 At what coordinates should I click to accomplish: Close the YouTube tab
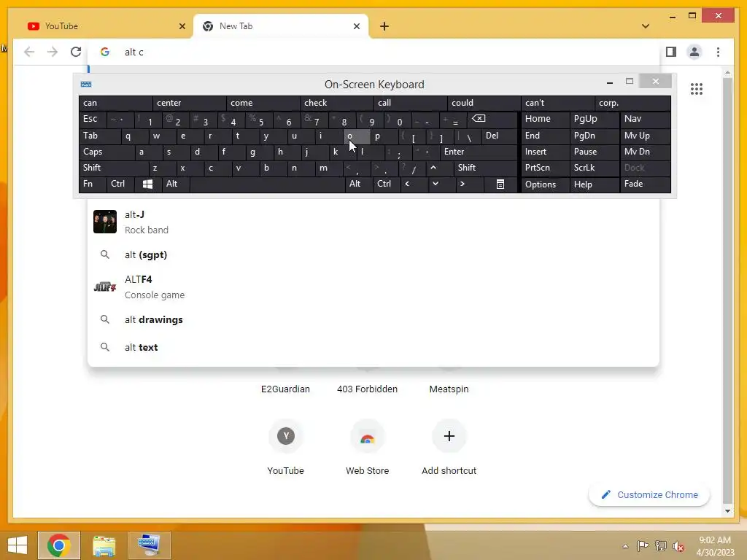point(182,26)
